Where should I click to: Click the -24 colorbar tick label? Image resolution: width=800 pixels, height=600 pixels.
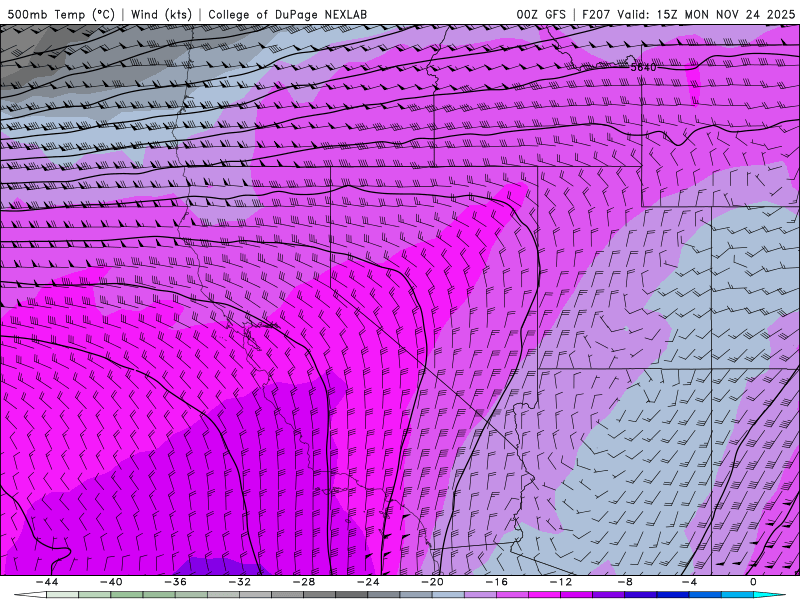pos(368,582)
